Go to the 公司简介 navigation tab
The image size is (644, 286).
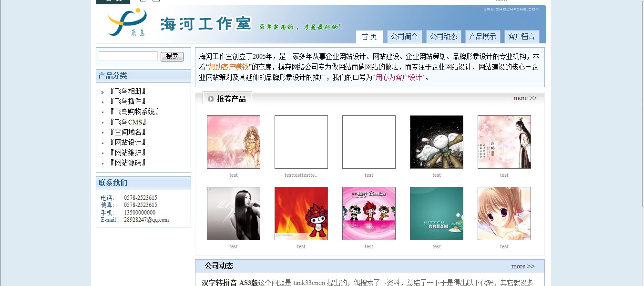click(x=404, y=36)
